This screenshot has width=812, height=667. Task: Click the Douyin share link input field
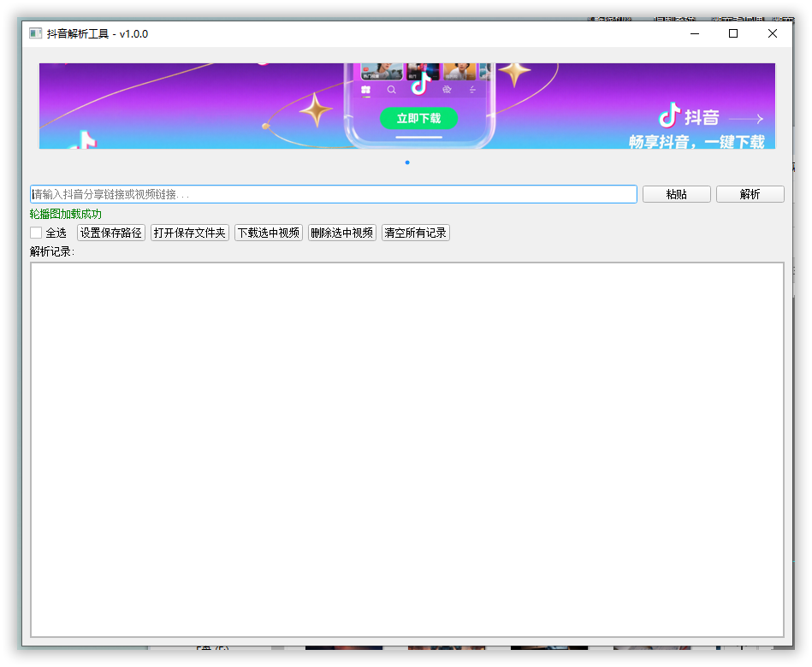(x=334, y=194)
